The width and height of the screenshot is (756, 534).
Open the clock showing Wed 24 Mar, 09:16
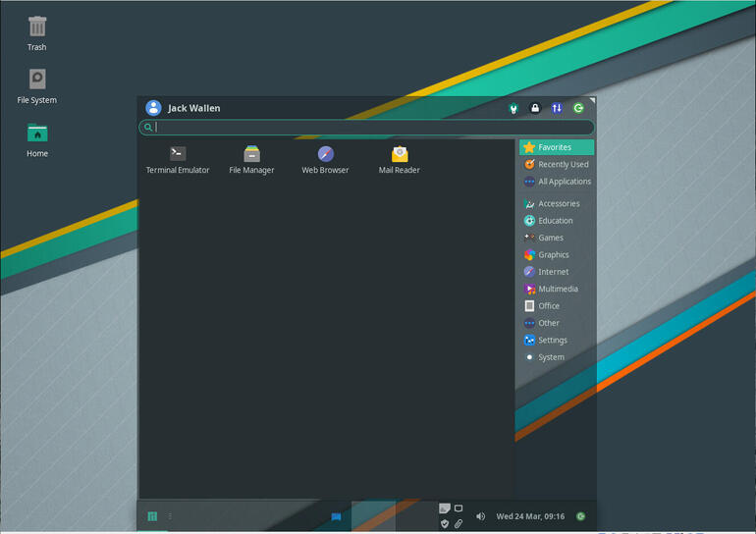[x=530, y=516]
